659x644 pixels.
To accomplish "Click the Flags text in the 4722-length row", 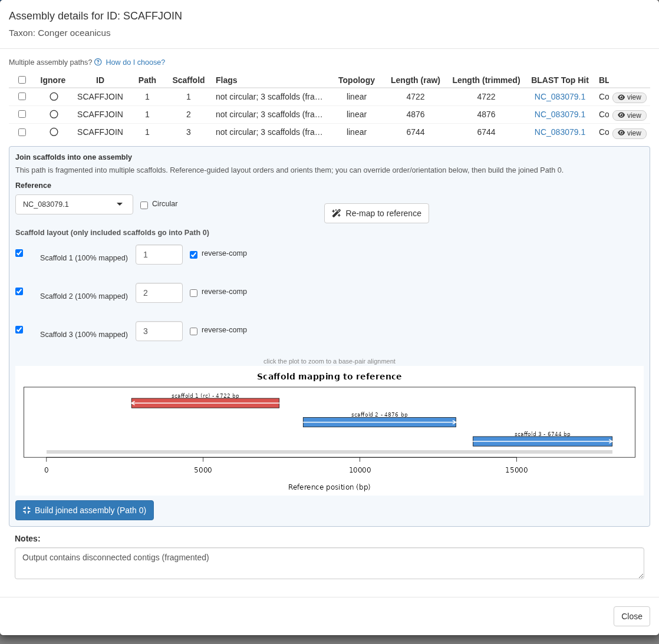I will [x=269, y=97].
